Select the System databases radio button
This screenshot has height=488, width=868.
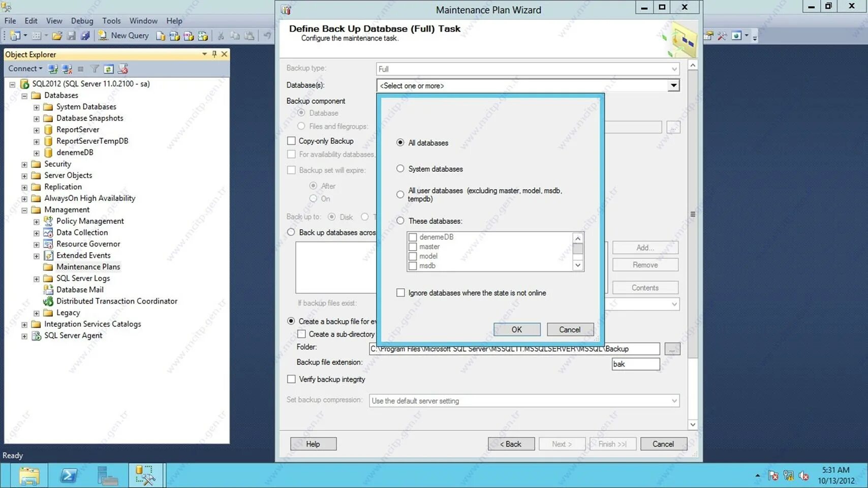pos(400,168)
